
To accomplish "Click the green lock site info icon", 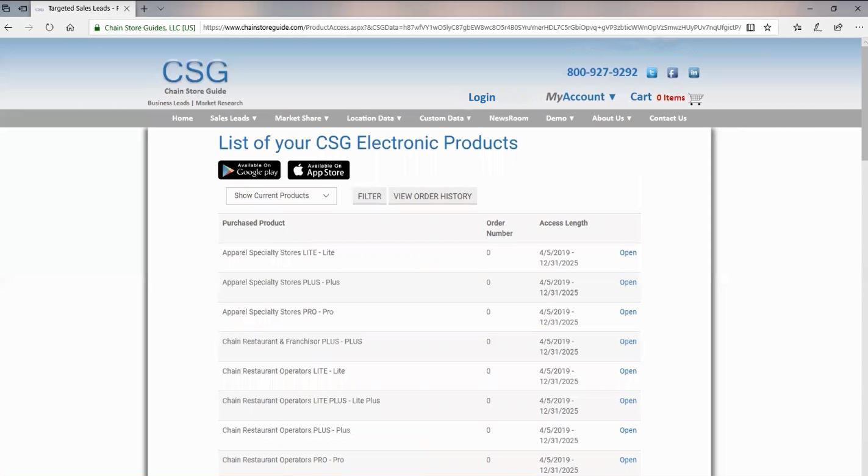I will point(97,27).
